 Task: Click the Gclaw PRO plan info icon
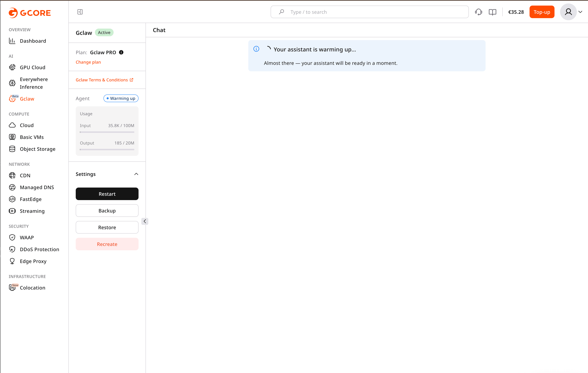click(x=121, y=52)
